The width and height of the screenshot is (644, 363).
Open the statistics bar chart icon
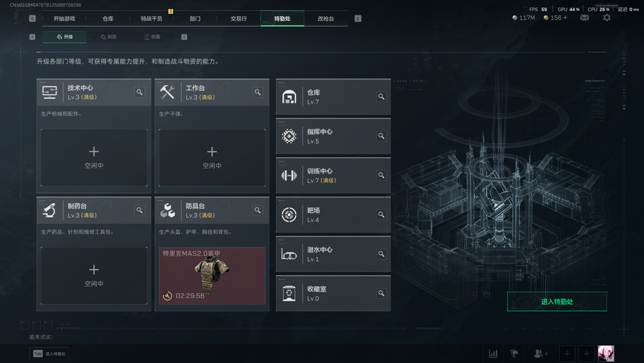coord(493,353)
